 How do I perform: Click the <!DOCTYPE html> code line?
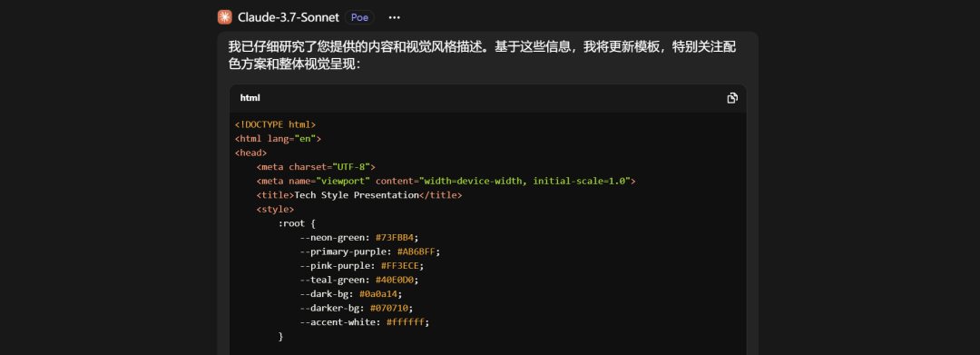pyautogui.click(x=276, y=124)
